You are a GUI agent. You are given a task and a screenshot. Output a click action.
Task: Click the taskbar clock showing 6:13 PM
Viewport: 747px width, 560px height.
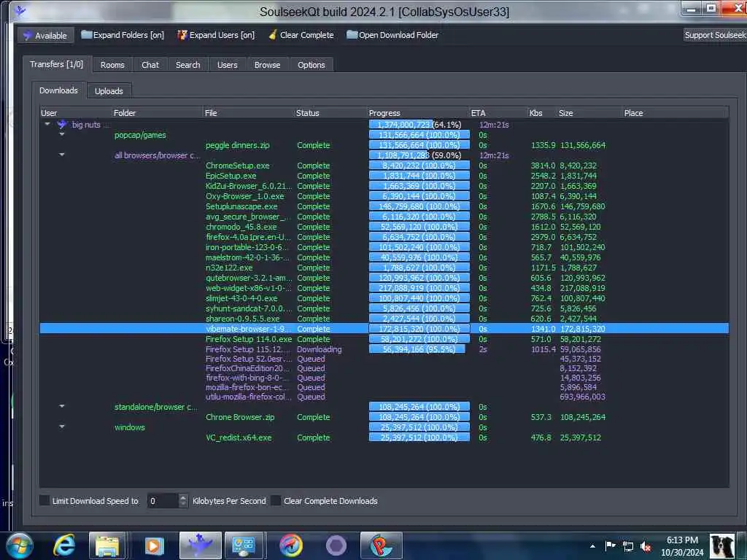[682, 546]
